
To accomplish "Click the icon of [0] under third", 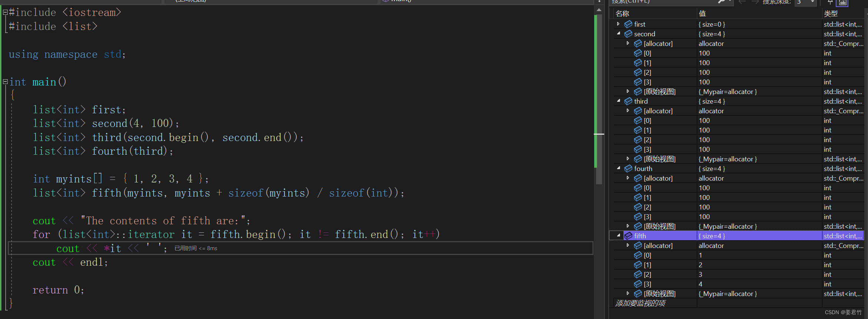I will click(x=638, y=120).
